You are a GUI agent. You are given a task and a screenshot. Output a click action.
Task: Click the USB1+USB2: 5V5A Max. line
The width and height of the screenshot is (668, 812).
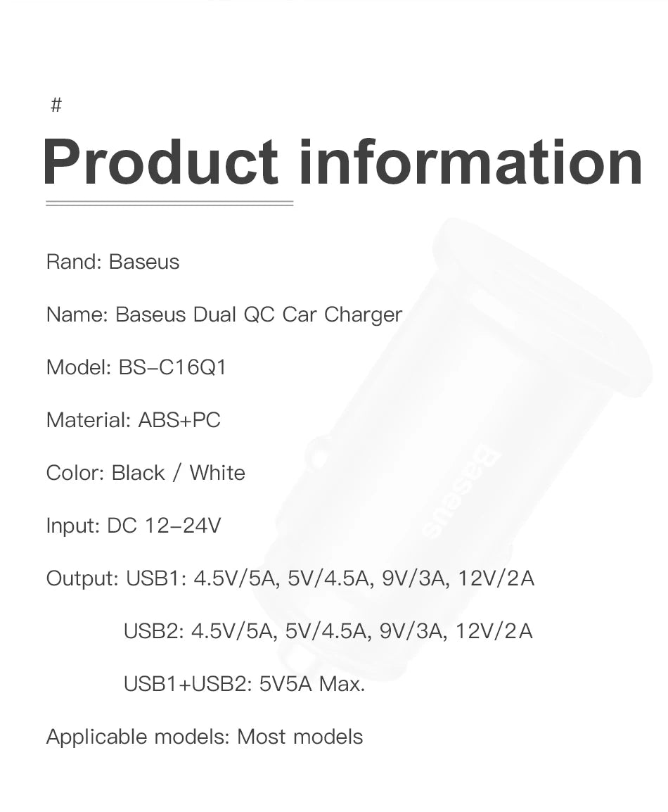pyautogui.click(x=244, y=684)
